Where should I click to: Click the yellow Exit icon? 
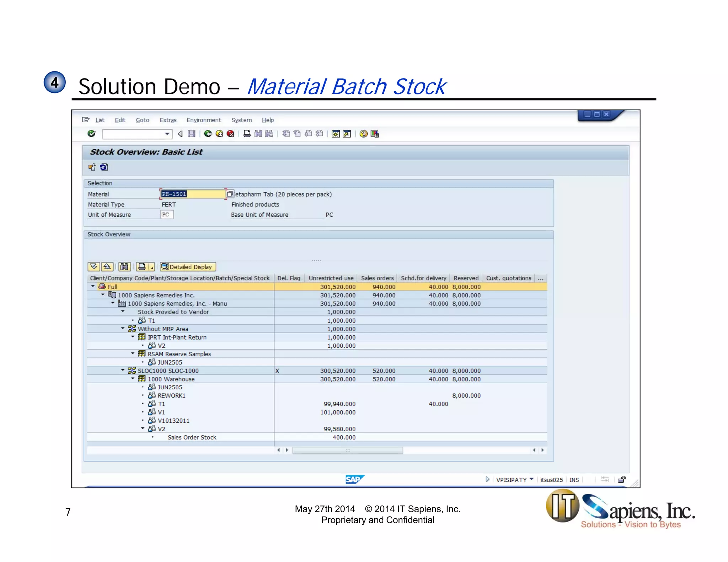point(219,134)
